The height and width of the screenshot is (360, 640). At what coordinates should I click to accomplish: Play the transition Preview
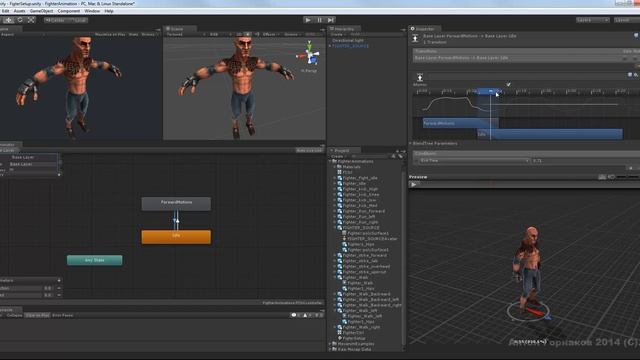click(x=413, y=184)
